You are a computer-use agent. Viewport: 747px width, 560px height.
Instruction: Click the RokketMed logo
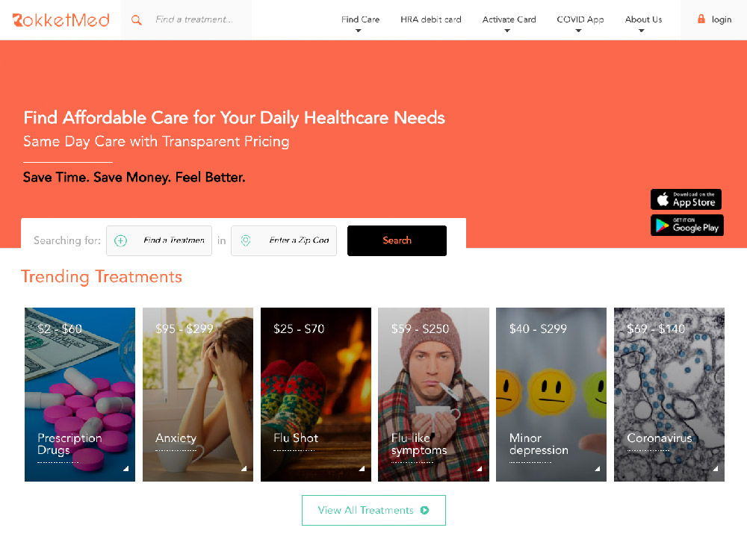61,20
